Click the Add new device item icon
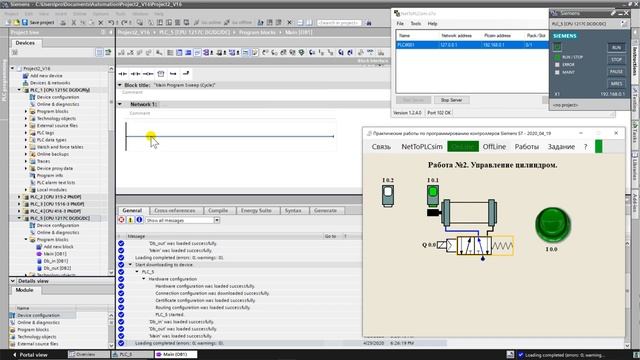 25,76
